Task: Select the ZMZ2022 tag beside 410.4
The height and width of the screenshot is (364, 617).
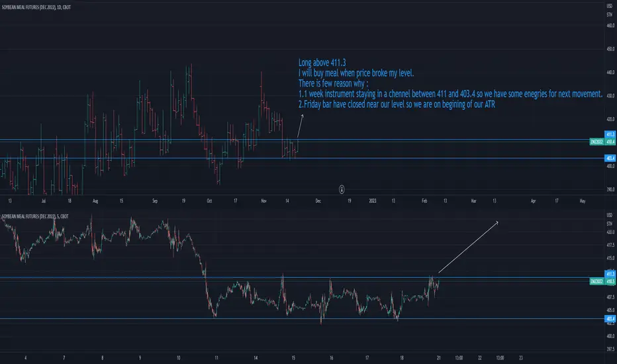Action: (x=596, y=142)
